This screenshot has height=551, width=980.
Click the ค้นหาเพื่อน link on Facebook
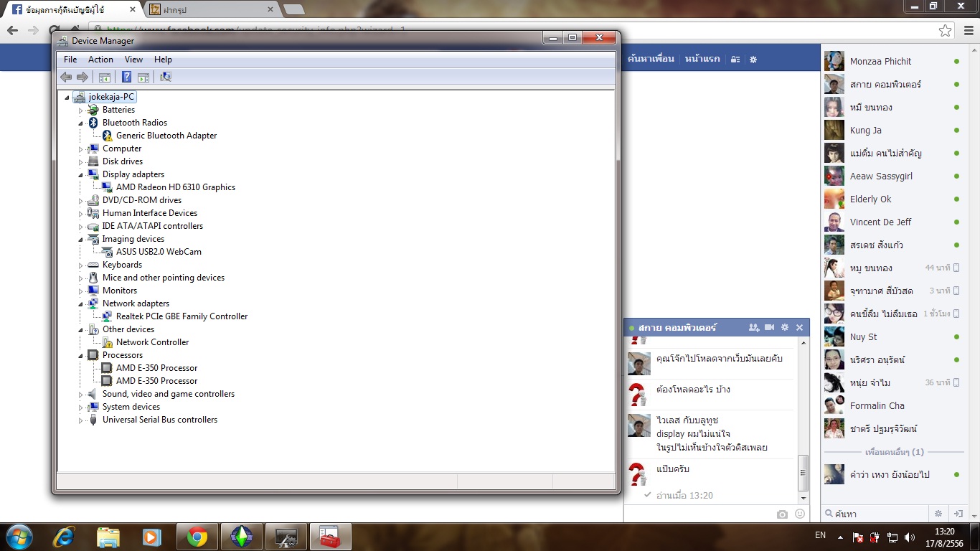(651, 59)
